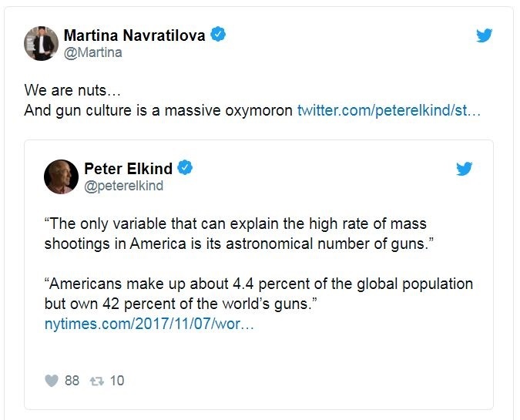
Task: Click the 10 retweets count
Action: pyautogui.click(x=117, y=381)
